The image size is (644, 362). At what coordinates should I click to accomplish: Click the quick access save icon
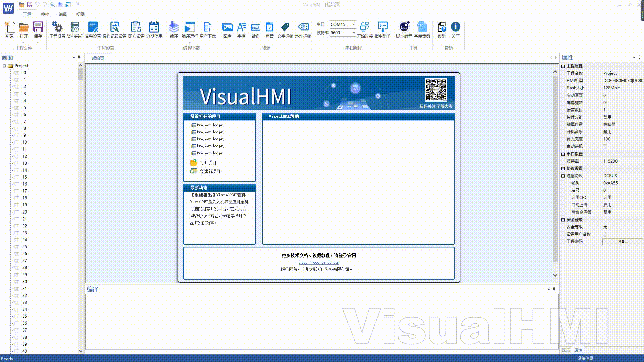30,4
